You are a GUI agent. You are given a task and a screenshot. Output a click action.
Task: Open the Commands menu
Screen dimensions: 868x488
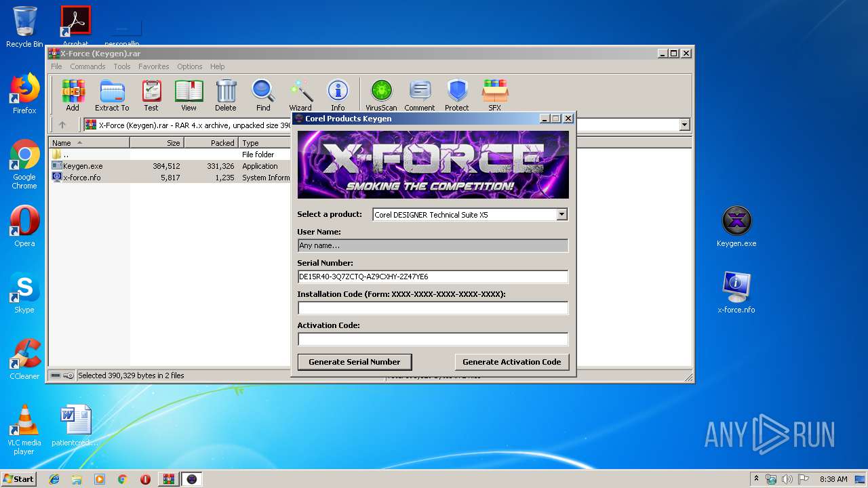point(87,66)
